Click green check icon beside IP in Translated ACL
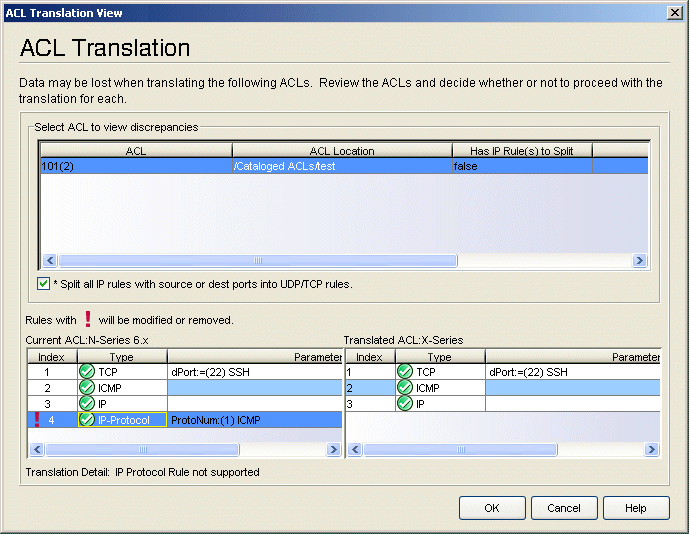This screenshot has height=534, width=689. [405, 403]
